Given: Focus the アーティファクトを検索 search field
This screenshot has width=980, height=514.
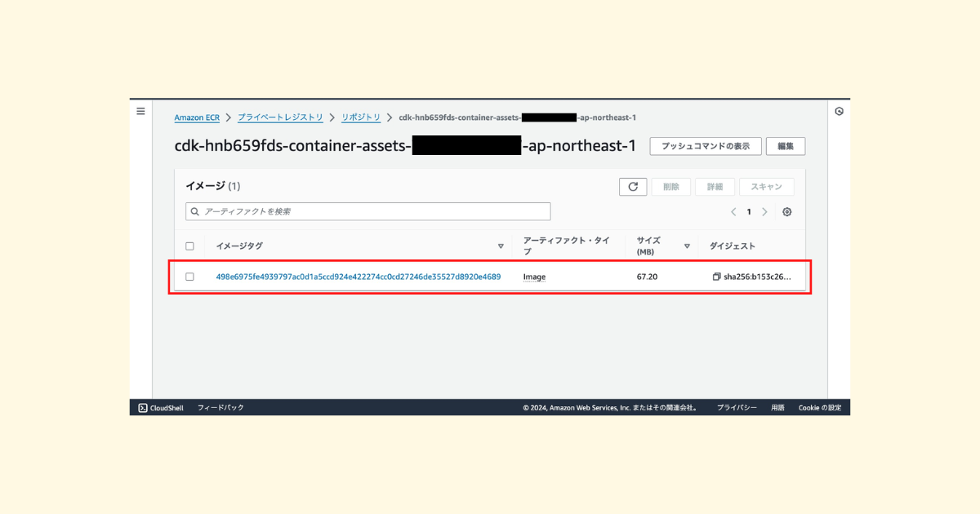Looking at the screenshot, I should 368,211.
